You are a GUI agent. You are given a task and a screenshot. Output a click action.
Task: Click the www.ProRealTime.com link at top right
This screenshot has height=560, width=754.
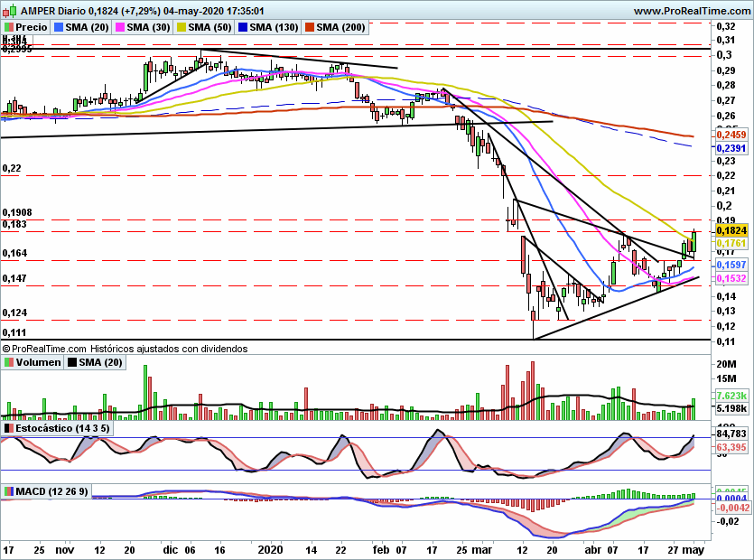pyautogui.click(x=691, y=11)
